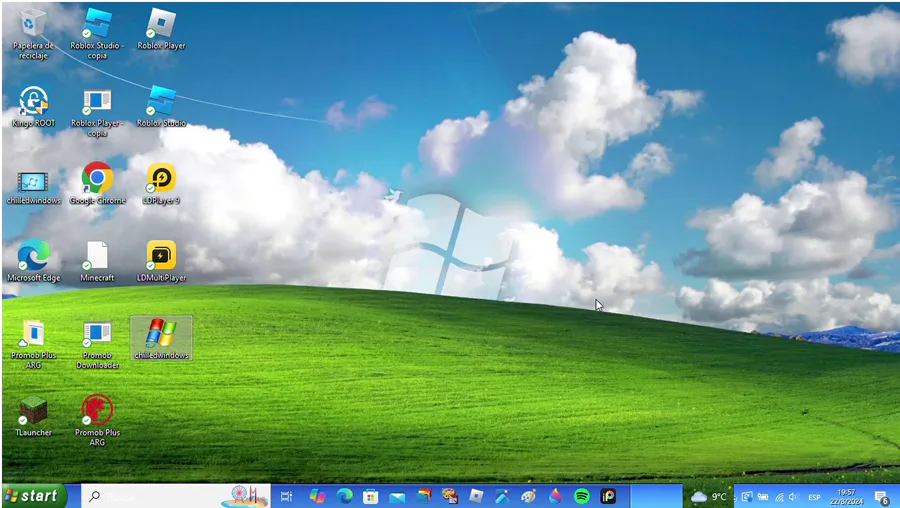Select the Promob Plus ARG folder icon
The width and height of the screenshot is (900, 508).
[x=33, y=343]
